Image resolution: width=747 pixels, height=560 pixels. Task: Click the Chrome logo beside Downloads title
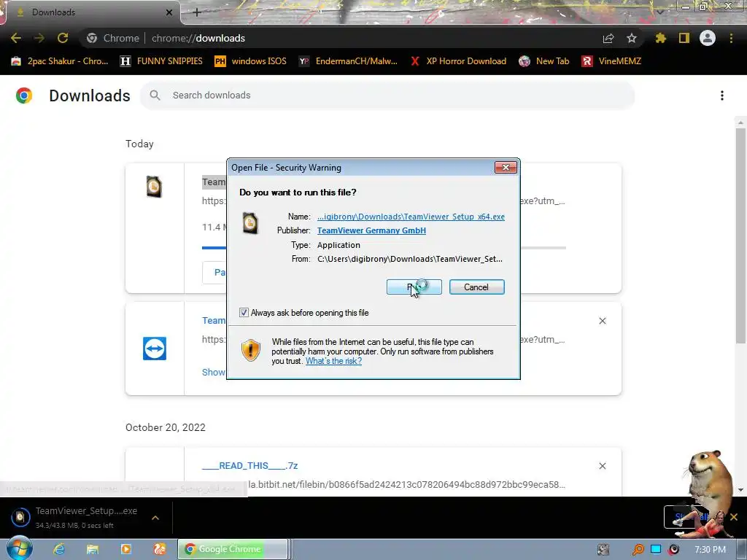pyautogui.click(x=24, y=96)
